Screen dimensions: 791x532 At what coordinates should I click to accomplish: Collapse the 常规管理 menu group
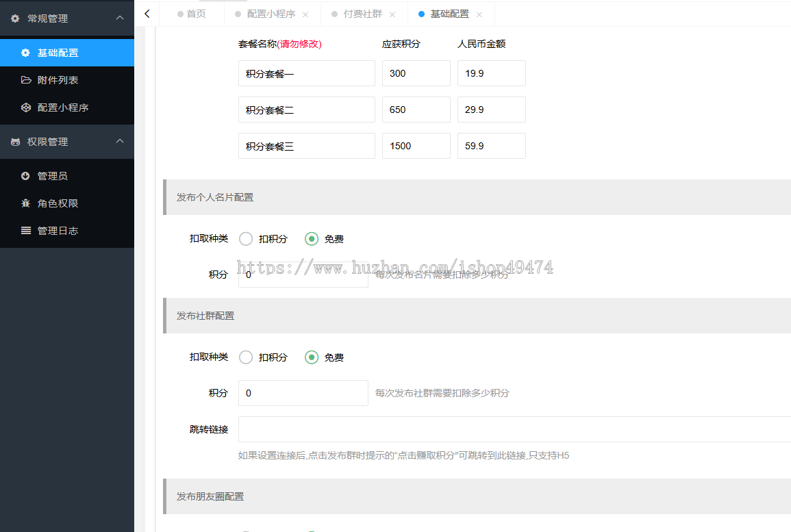coord(120,18)
